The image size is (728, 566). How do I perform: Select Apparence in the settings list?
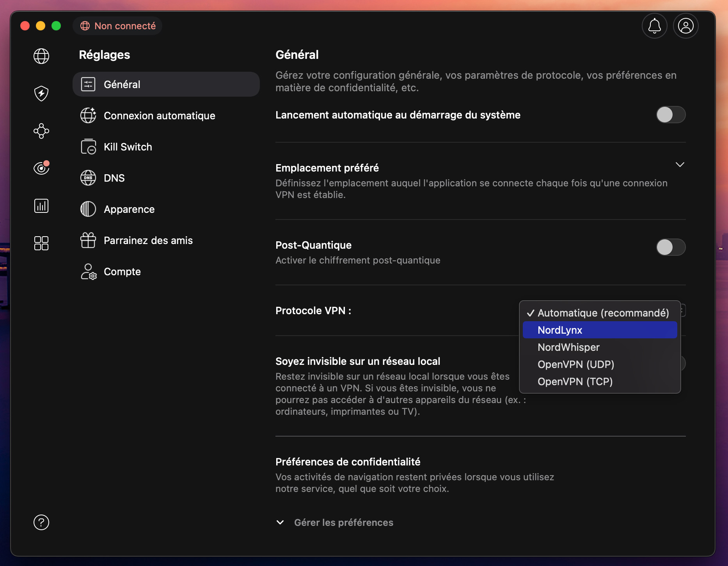click(x=129, y=209)
